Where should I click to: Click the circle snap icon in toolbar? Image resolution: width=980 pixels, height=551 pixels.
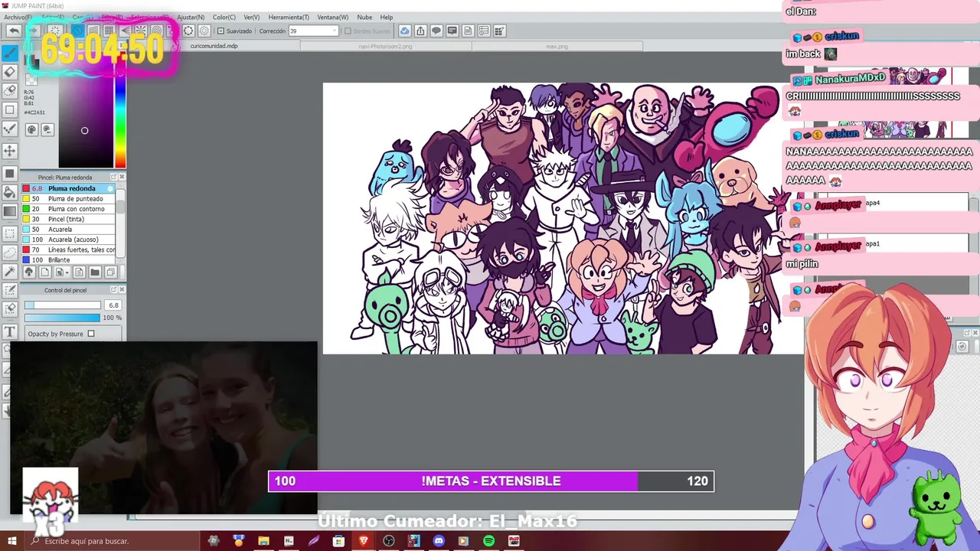pos(188,31)
